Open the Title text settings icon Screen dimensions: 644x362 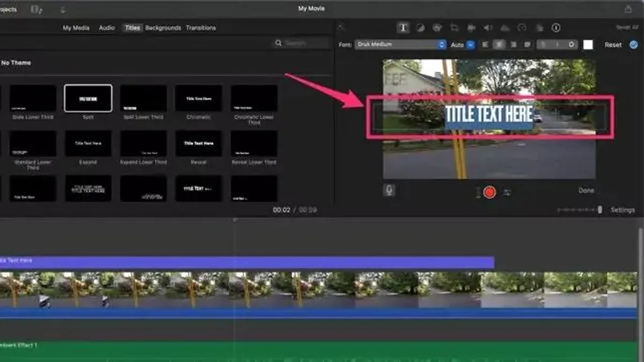coord(403,28)
